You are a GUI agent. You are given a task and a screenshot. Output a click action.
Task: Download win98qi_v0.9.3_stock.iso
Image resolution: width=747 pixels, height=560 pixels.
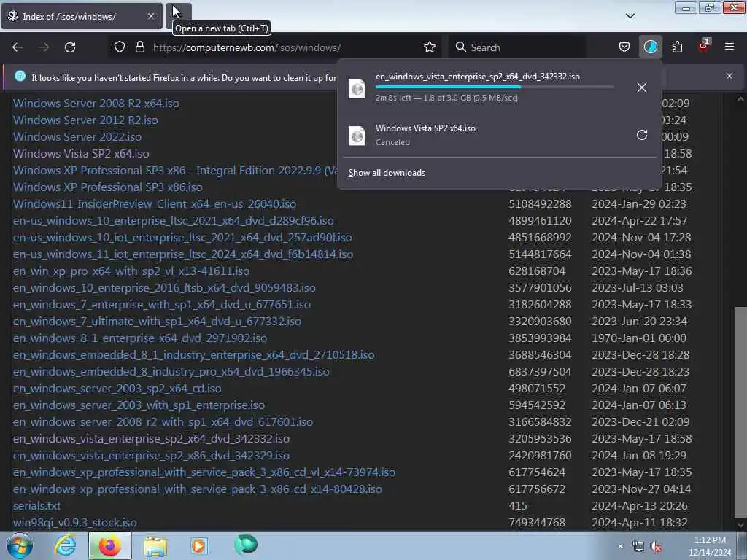tap(75, 523)
